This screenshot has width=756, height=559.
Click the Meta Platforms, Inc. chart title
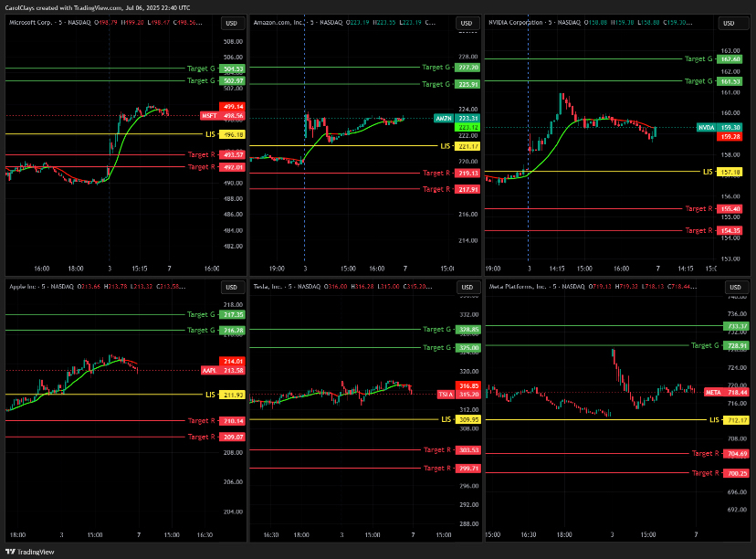tap(518, 287)
